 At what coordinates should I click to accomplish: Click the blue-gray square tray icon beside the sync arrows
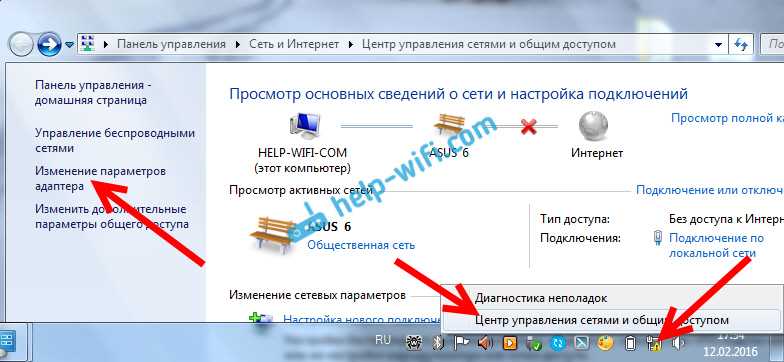pos(582,344)
